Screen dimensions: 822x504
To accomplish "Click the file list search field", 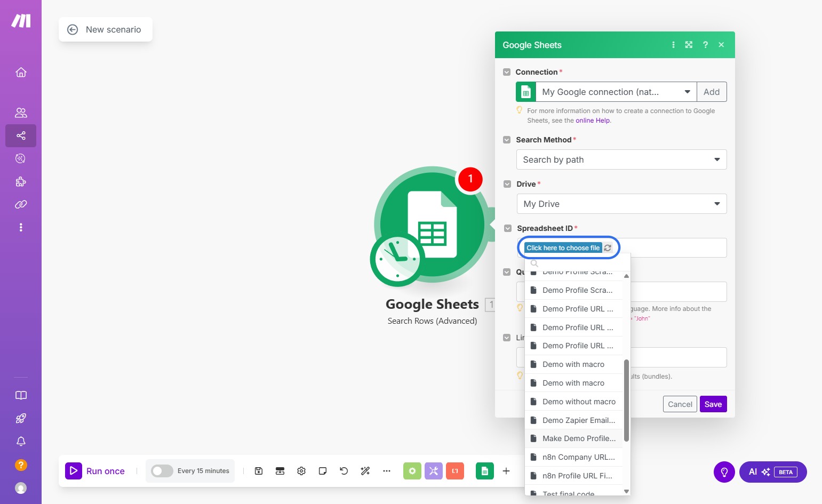I will pos(578,263).
